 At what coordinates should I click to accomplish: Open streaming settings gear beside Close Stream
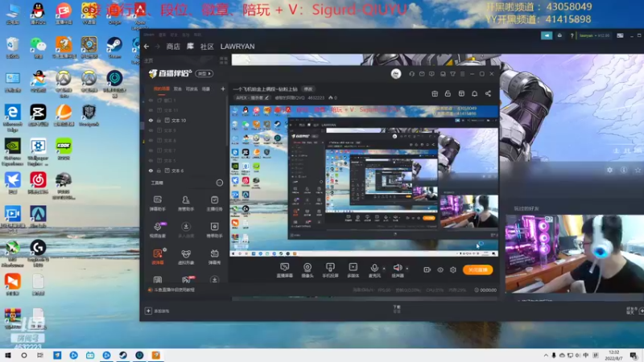[453, 269]
